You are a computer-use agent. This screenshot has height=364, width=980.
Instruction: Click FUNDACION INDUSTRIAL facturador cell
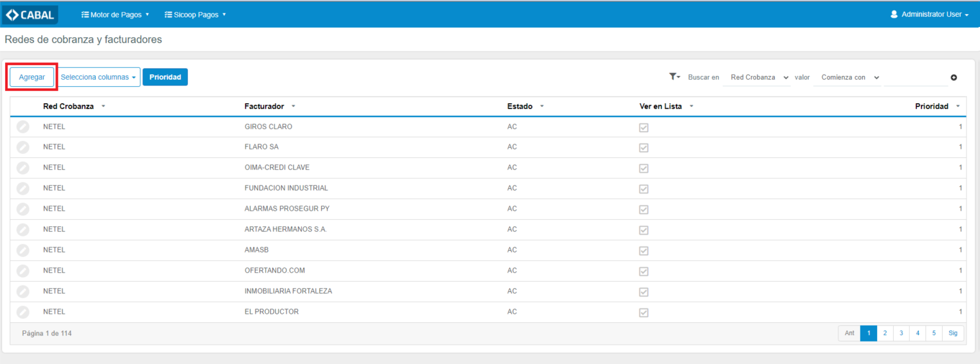(286, 188)
